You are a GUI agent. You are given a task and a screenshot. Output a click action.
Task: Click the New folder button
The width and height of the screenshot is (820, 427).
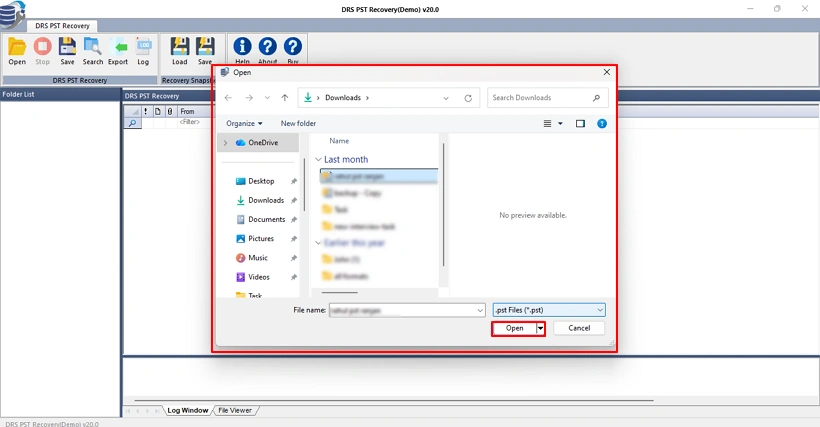(298, 123)
